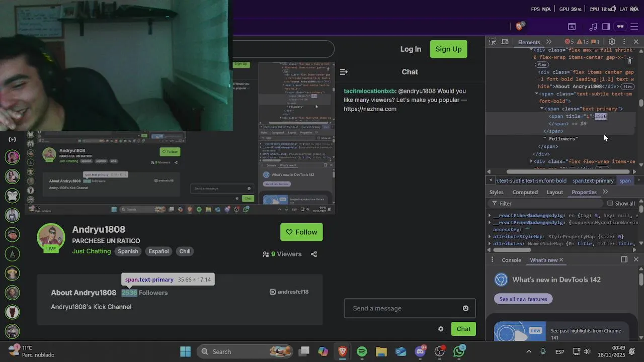Click the green Chat send button
Viewport: 644px width, 362px height.
click(x=463, y=329)
